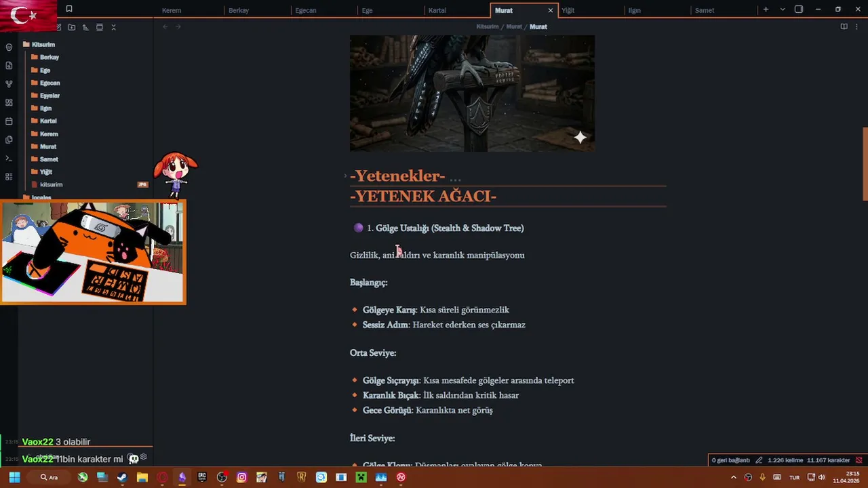868x488 pixels.
Task: Change file explorer sort order
Action: point(85,27)
